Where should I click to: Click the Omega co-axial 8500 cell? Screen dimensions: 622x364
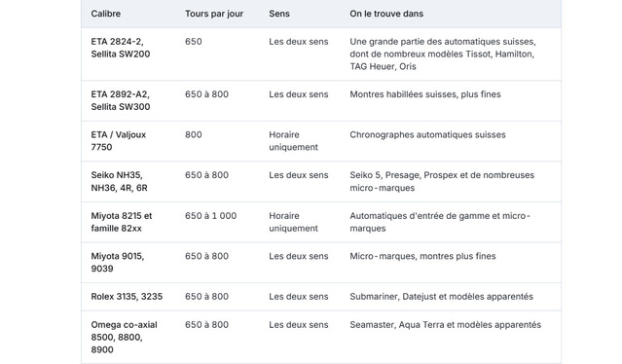[x=124, y=337]
